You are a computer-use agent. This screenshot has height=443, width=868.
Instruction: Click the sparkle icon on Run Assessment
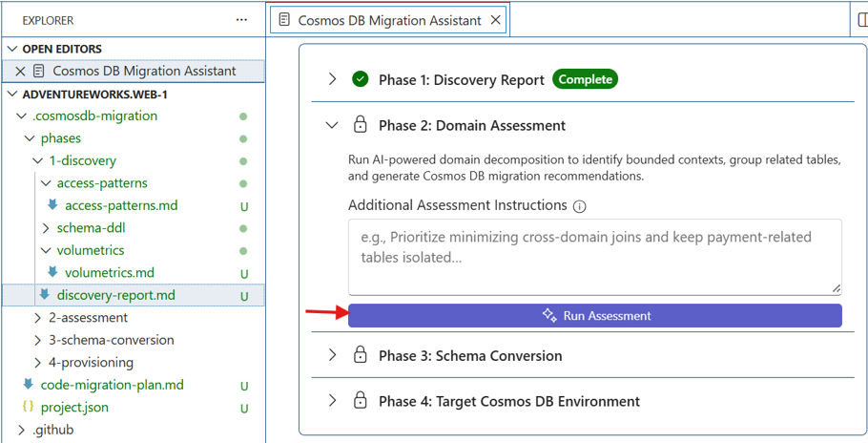point(549,315)
